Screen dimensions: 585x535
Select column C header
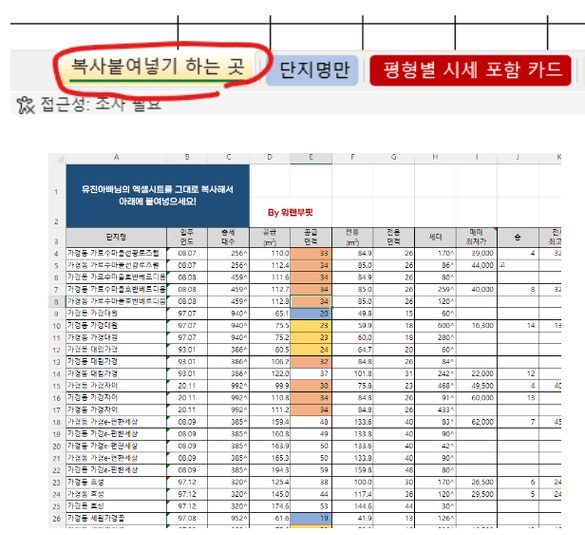(x=228, y=157)
